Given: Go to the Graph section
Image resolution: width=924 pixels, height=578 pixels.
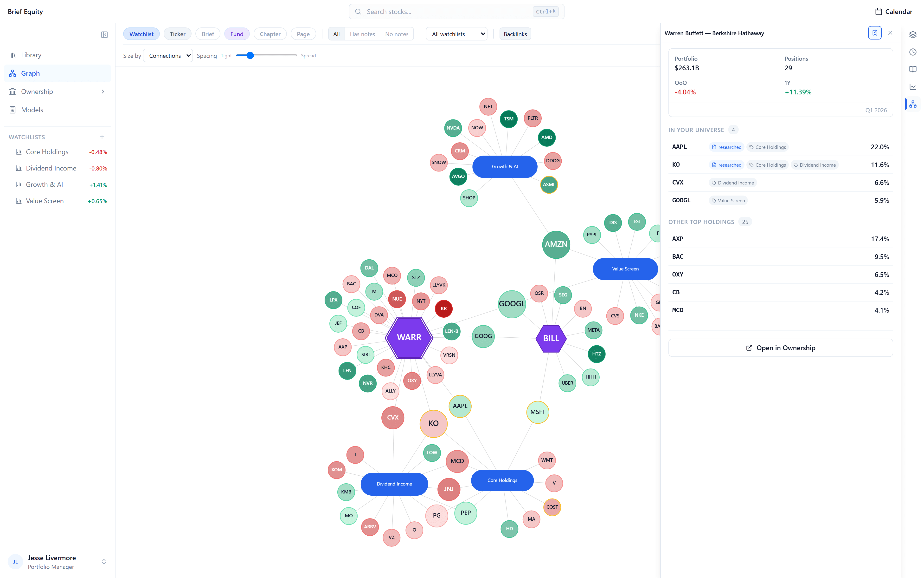Looking at the screenshot, I should pos(57,73).
